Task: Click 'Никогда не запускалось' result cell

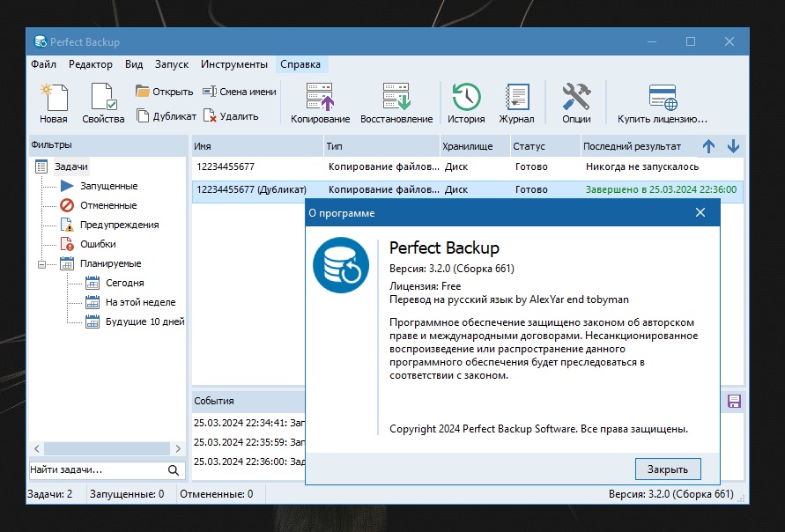Action: [x=641, y=166]
